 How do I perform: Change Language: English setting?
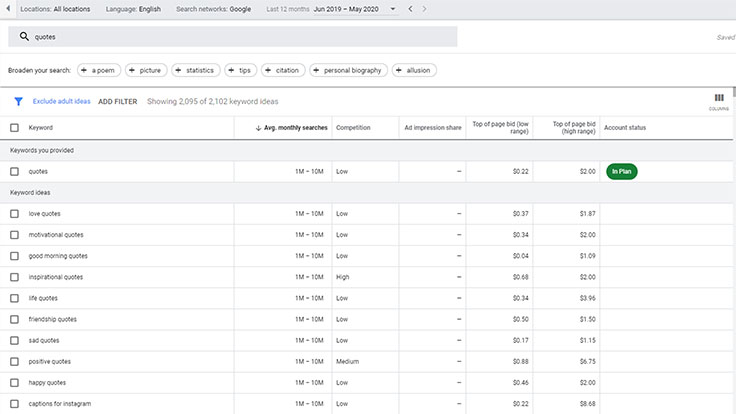tap(133, 9)
